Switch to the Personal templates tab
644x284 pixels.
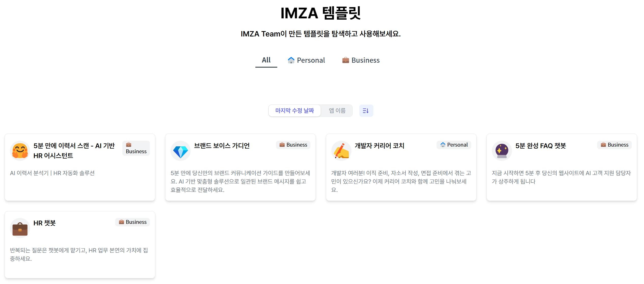[x=311, y=60]
